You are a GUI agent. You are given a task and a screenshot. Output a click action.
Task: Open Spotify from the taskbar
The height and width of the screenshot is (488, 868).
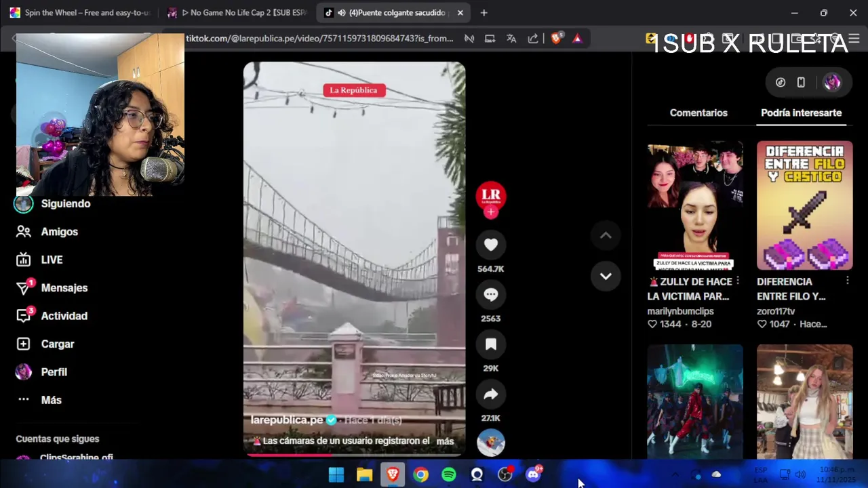pos(449,474)
